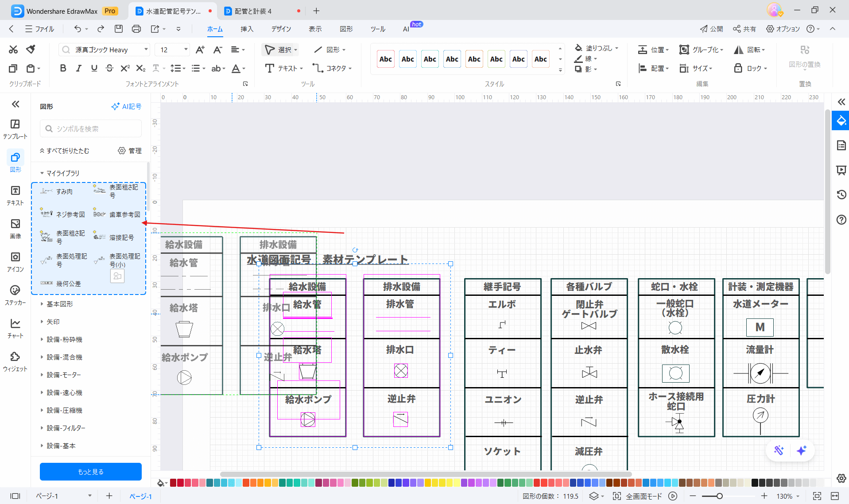849x504 pixels.
Task: Click the もっと見る button
Action: pyautogui.click(x=90, y=472)
